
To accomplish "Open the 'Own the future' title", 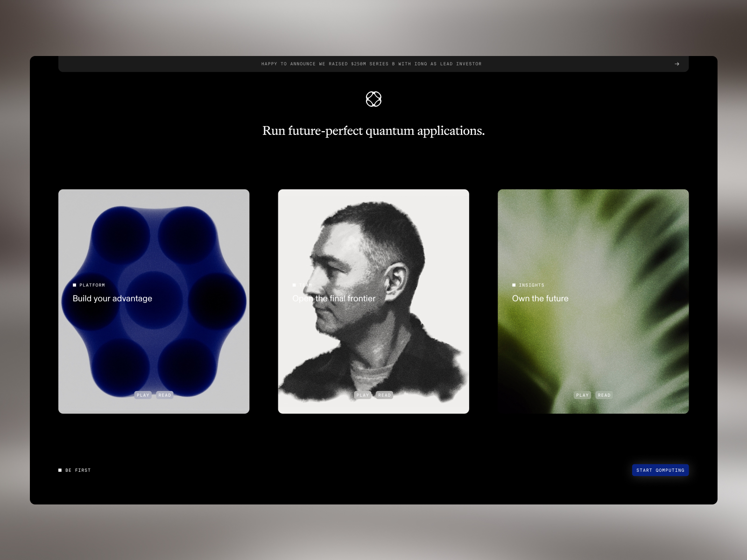I will pos(540,299).
